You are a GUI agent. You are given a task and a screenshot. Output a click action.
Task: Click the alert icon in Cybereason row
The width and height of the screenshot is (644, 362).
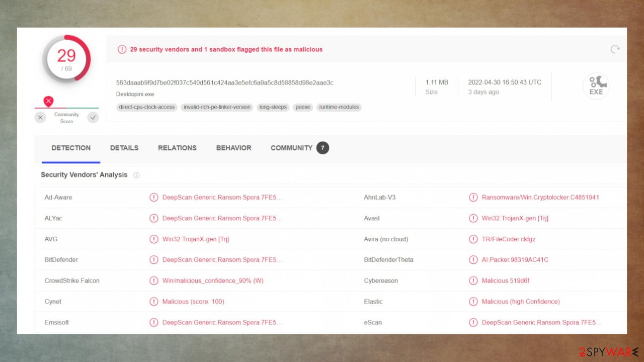[x=473, y=281]
